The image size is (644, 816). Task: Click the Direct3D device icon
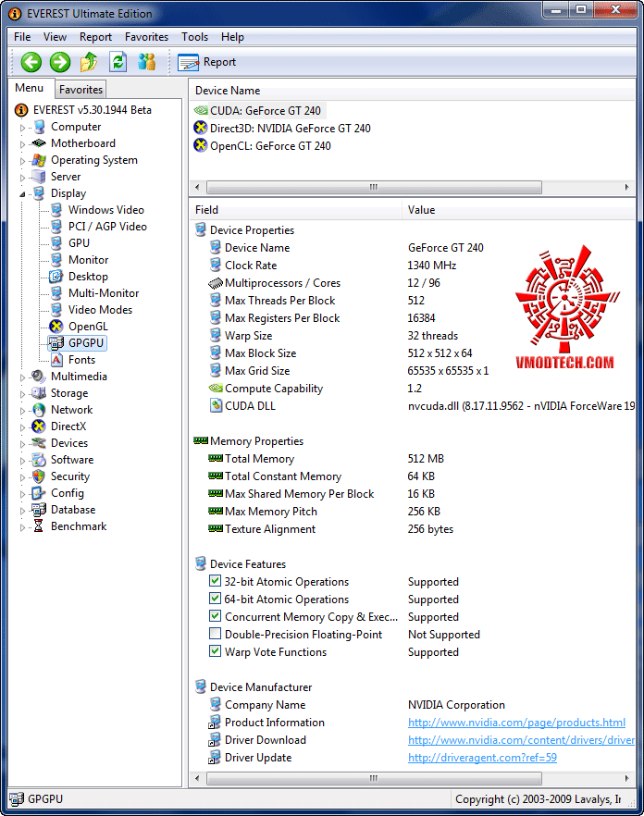tap(201, 128)
